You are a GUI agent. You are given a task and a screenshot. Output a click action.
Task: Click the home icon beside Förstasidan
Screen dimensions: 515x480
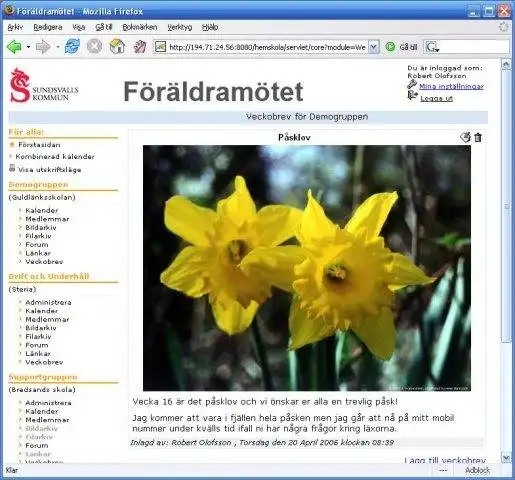pos(12,145)
